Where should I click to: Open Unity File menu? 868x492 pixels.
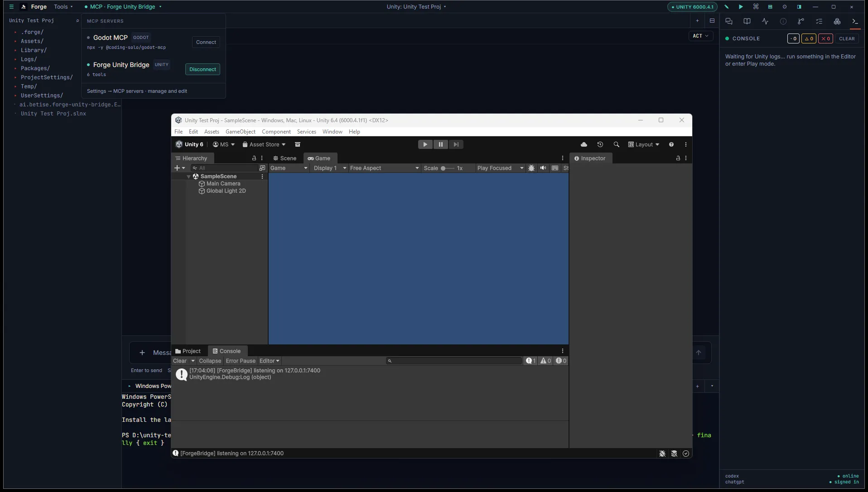pyautogui.click(x=178, y=132)
